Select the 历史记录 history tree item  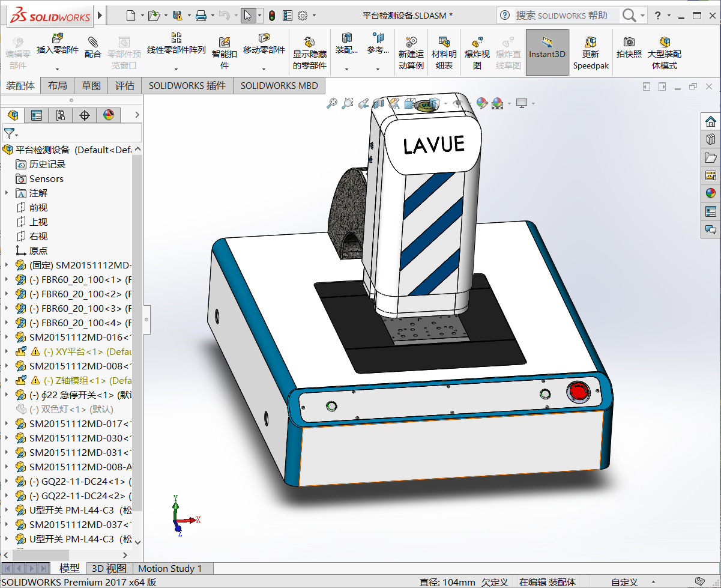(47, 164)
